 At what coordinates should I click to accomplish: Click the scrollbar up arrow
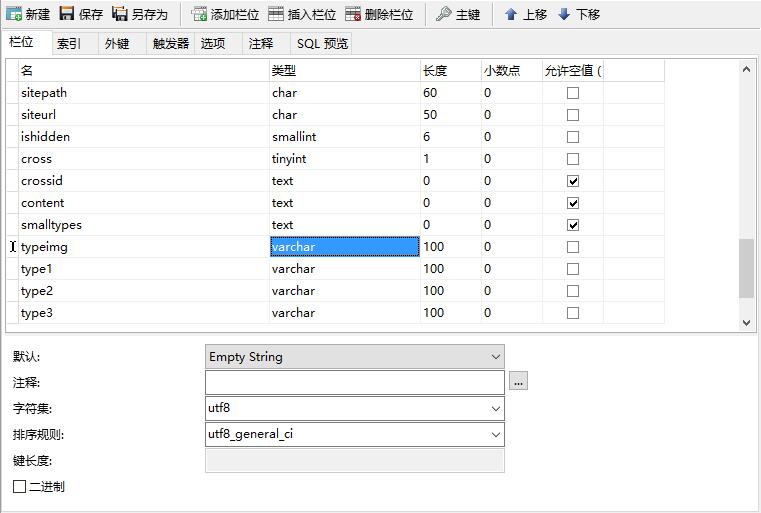click(746, 69)
